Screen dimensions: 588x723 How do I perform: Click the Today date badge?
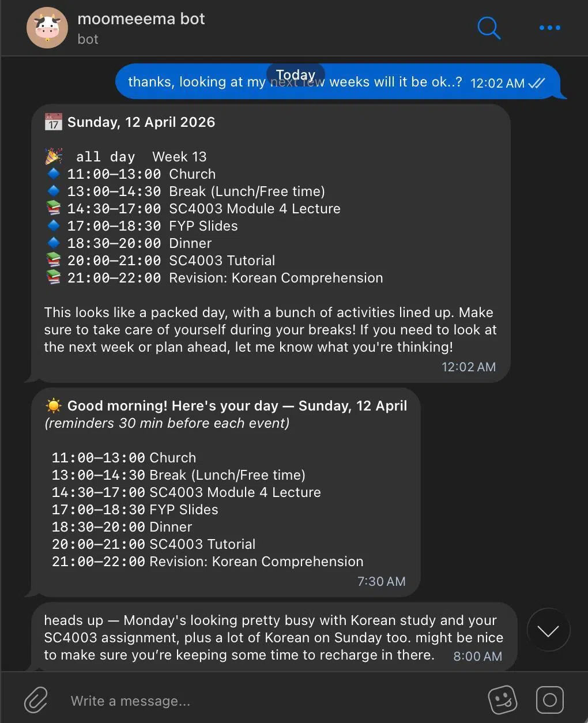(x=296, y=75)
